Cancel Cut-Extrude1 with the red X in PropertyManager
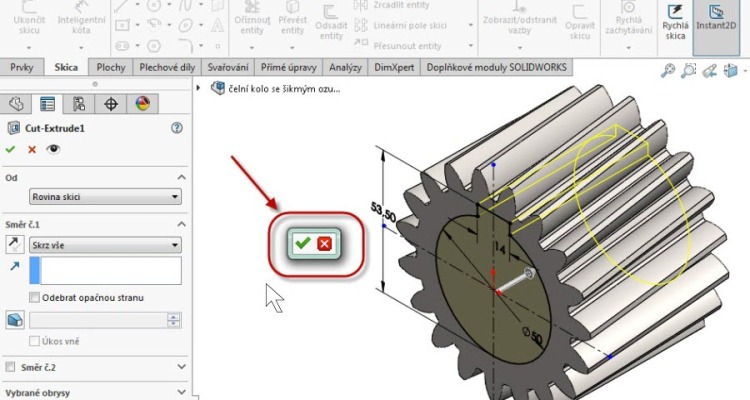Image resolution: width=750 pixels, height=400 pixels. pos(32,150)
